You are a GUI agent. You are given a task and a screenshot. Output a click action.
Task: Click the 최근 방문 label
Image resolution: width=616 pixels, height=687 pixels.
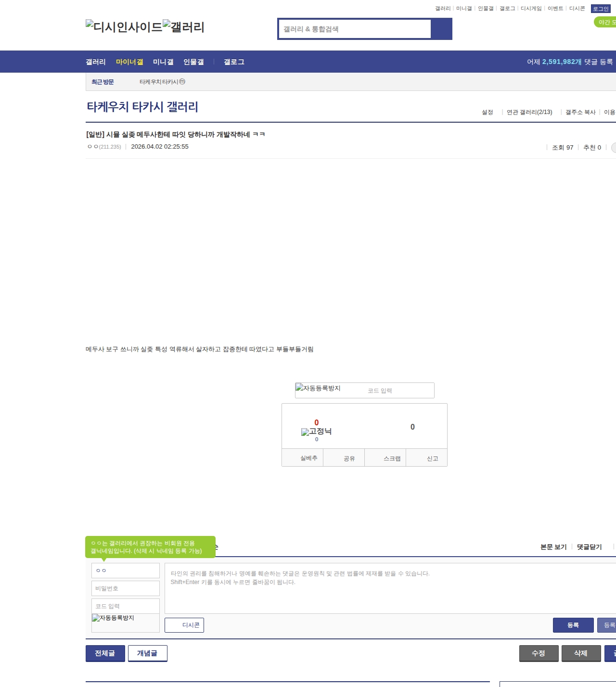pyautogui.click(x=103, y=82)
